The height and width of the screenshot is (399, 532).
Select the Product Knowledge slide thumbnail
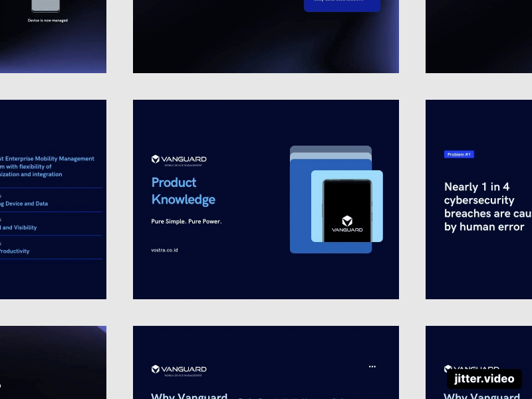tap(266, 199)
